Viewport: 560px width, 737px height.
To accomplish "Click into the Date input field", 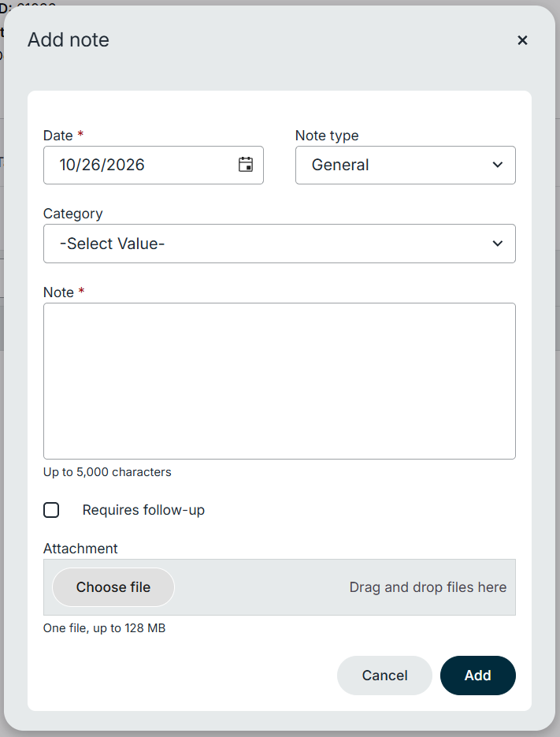I will [153, 165].
